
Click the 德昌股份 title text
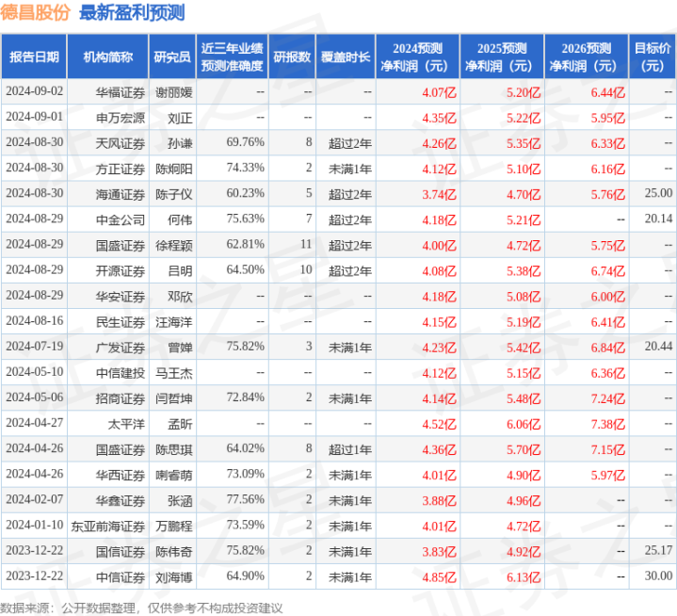[x=35, y=12]
